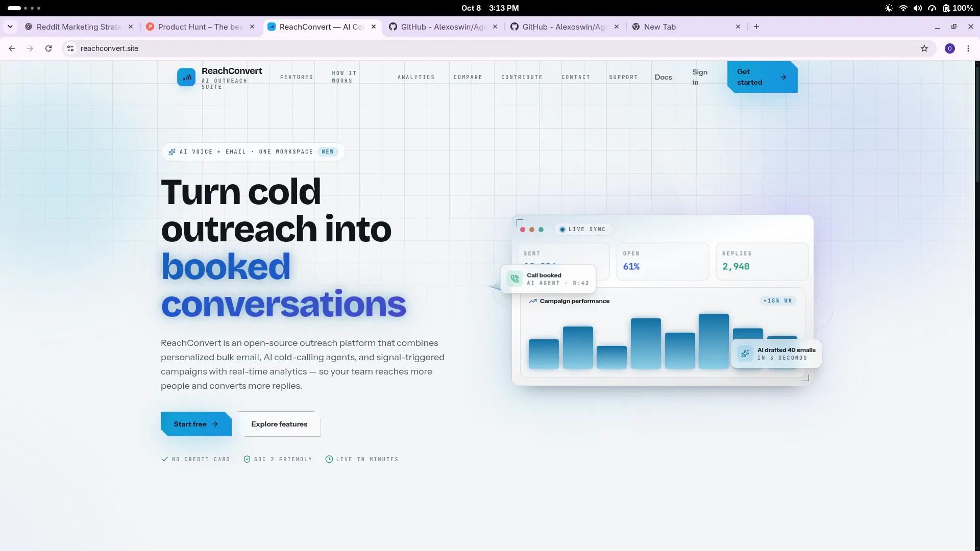
Task: Click the trend icon beside Campaign performance
Action: point(533,301)
